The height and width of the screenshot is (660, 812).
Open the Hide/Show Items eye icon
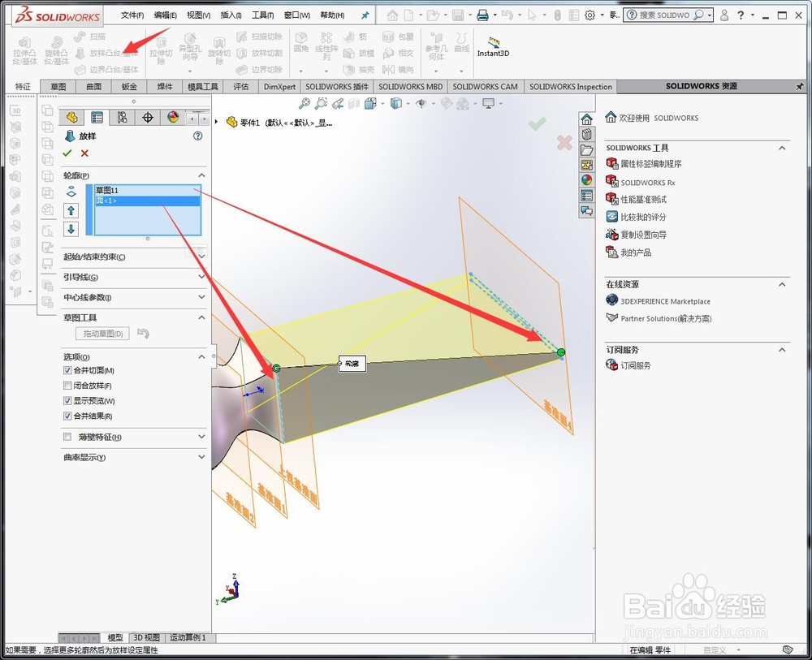421,104
